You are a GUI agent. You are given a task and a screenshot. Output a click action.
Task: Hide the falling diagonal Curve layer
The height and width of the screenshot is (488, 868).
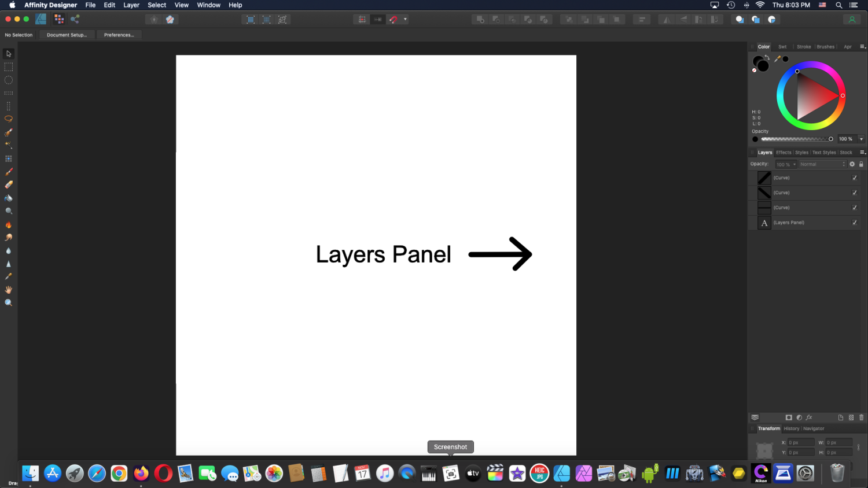pyautogui.click(x=855, y=193)
